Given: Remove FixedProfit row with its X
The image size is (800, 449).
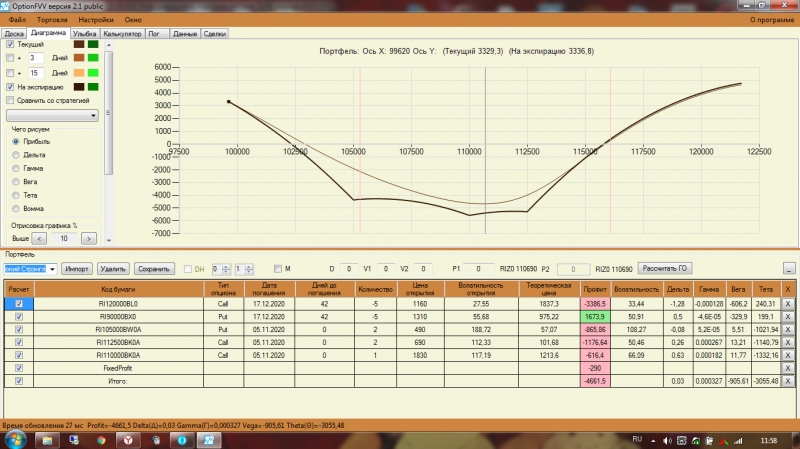Looking at the screenshot, I should coord(788,367).
